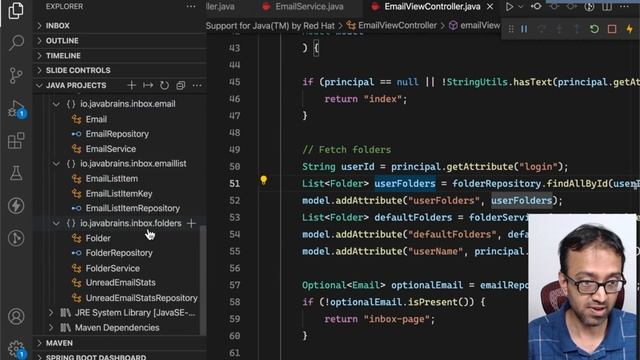Click Collapse All in Java Projects
Viewport: 640px width, 360px height.
180,85
